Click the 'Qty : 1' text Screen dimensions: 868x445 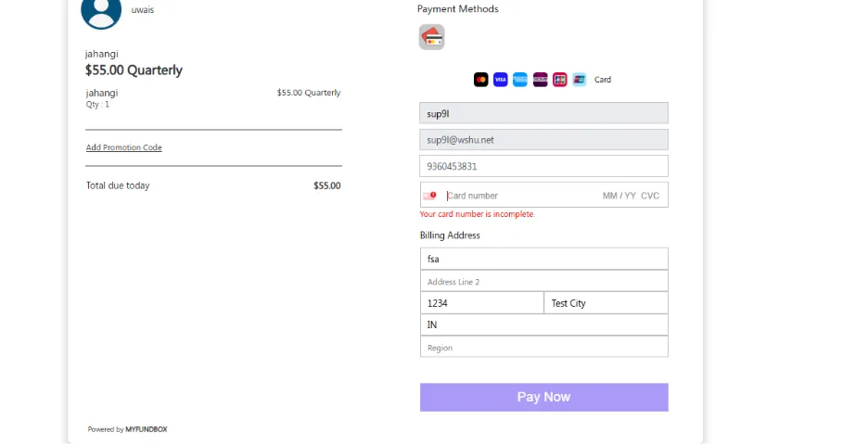click(x=97, y=104)
